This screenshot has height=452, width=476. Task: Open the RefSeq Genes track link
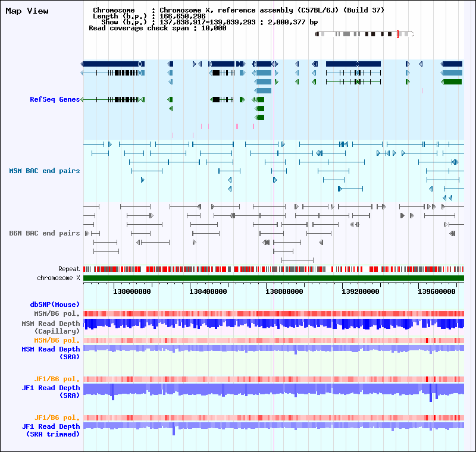click(x=55, y=99)
